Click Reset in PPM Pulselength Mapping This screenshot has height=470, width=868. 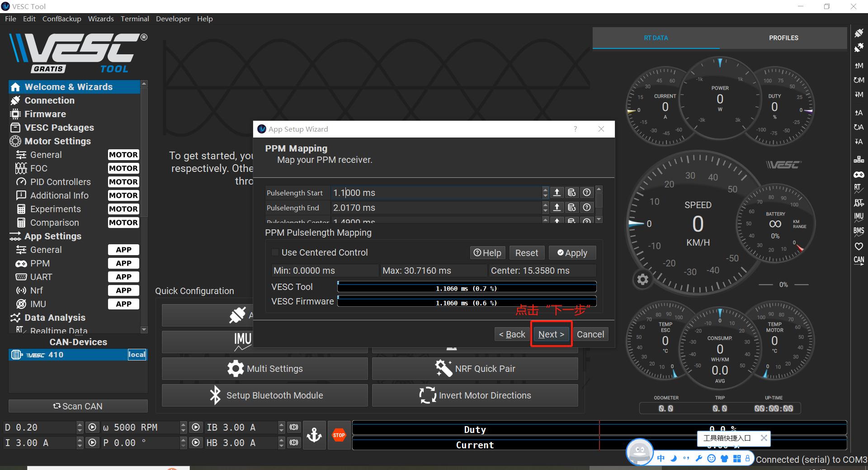527,253
